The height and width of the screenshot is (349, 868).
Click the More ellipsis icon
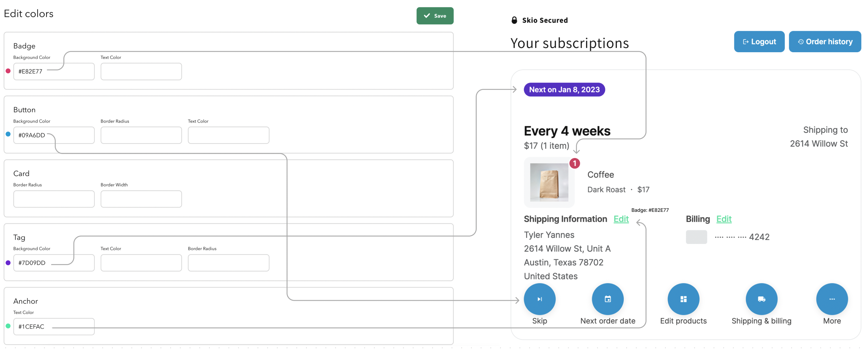point(832,299)
